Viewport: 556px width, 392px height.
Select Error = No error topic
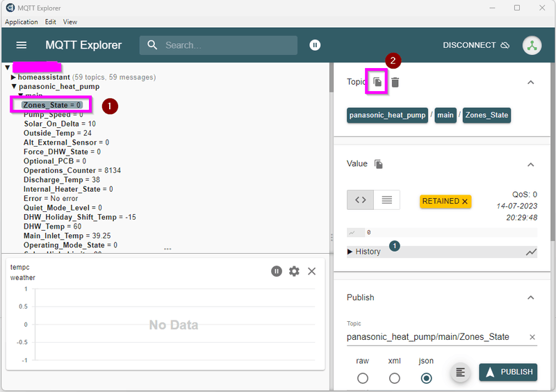click(51, 198)
